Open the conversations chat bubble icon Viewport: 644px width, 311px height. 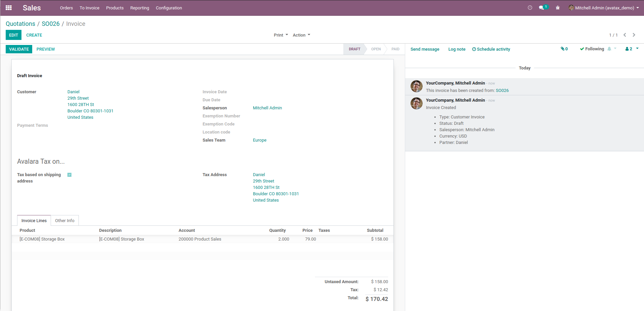click(541, 8)
